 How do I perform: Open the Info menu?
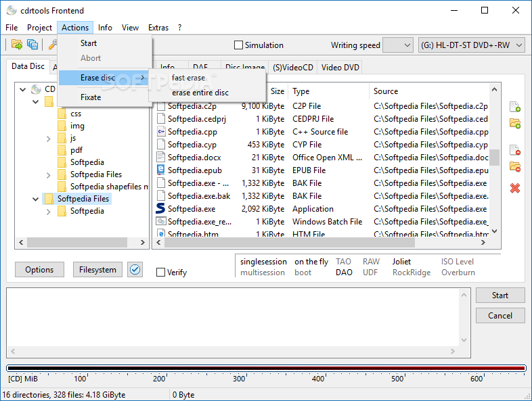[105, 28]
